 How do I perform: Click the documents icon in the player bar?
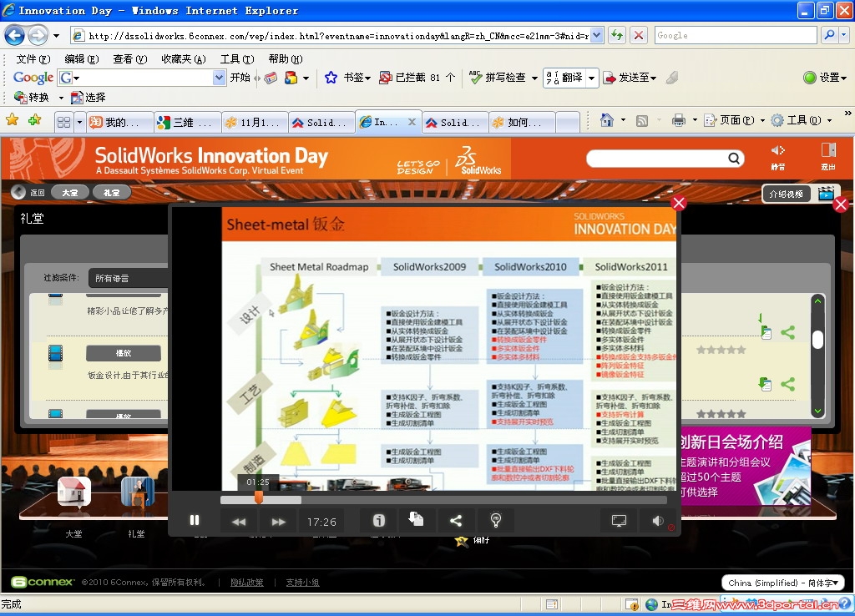[x=416, y=519]
